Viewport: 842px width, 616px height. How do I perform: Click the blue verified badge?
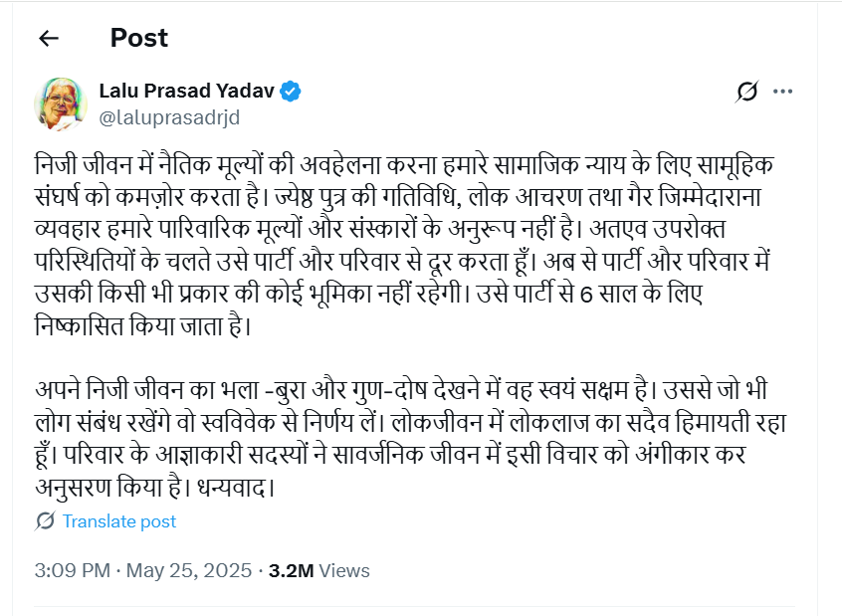(x=291, y=91)
